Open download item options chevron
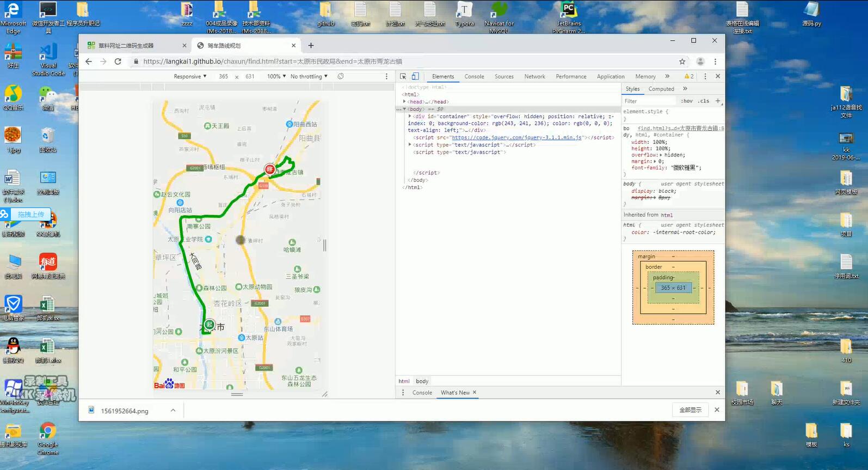The width and height of the screenshot is (868, 470). click(x=173, y=410)
